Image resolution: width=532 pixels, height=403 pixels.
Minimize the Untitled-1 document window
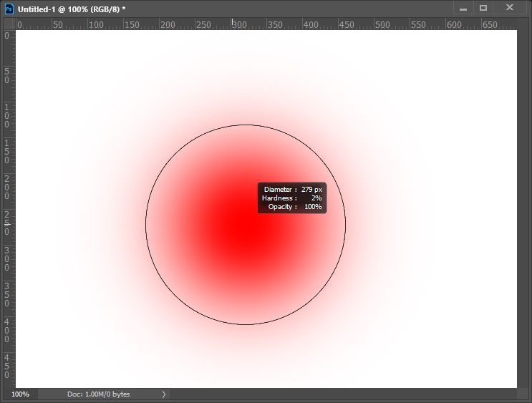coord(463,9)
